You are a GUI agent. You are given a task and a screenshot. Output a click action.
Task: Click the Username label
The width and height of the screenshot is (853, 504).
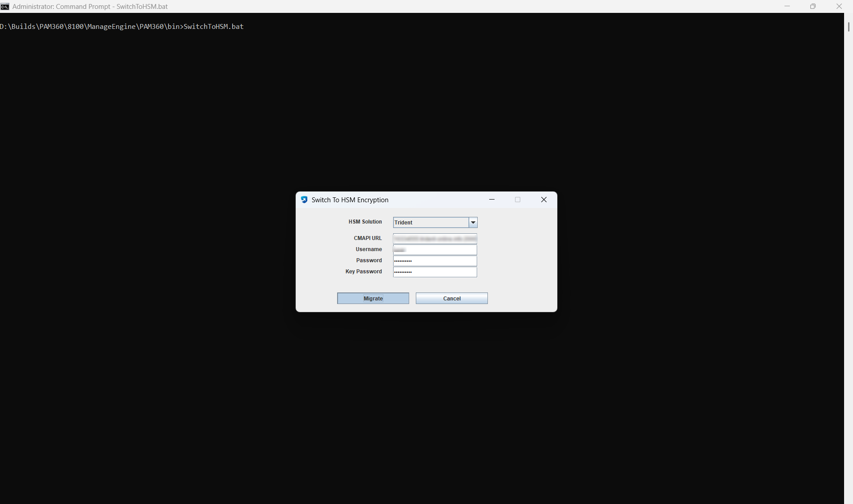click(x=369, y=249)
